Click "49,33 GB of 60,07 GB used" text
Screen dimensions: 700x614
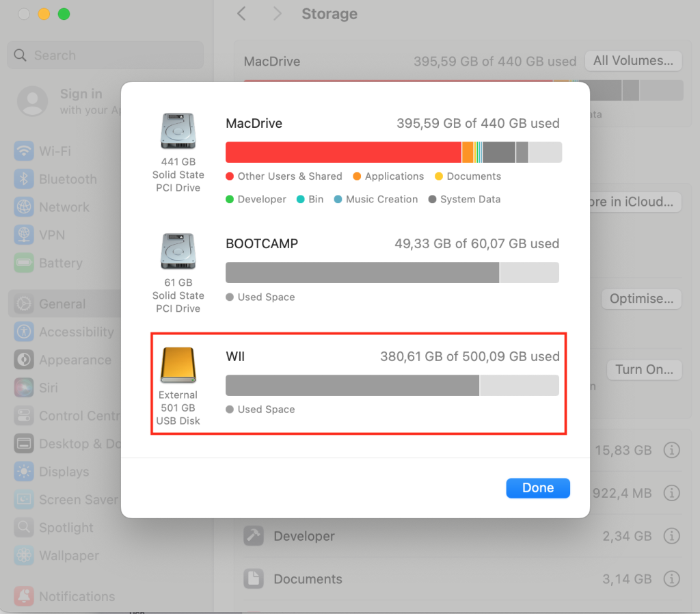click(x=476, y=243)
